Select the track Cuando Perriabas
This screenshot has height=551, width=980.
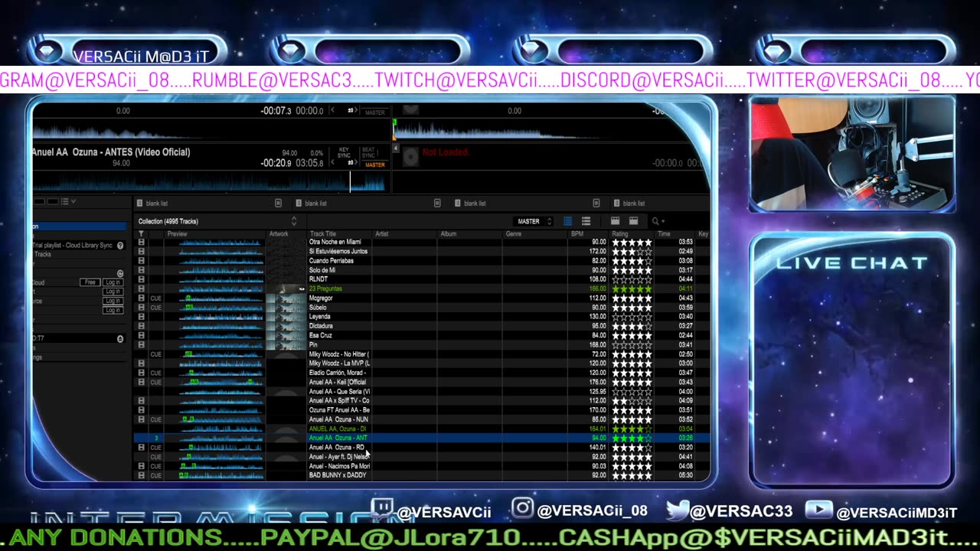click(332, 260)
